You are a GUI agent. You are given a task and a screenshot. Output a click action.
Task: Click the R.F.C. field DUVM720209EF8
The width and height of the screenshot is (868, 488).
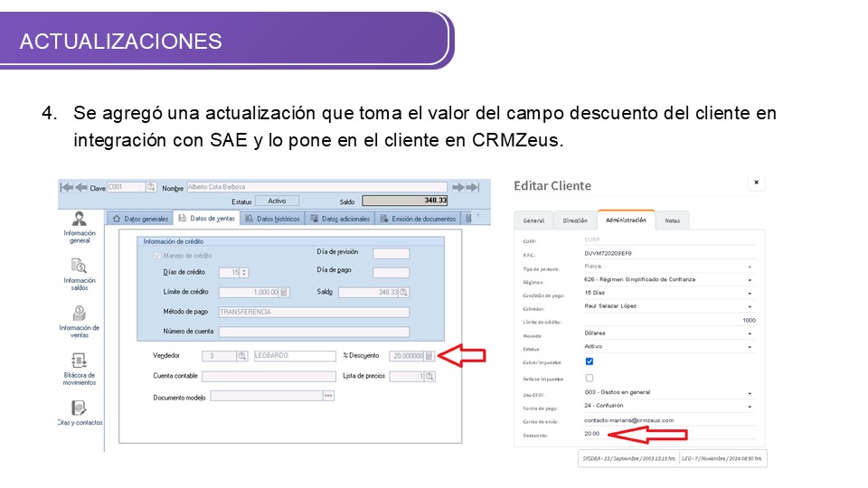pyautogui.click(x=669, y=253)
